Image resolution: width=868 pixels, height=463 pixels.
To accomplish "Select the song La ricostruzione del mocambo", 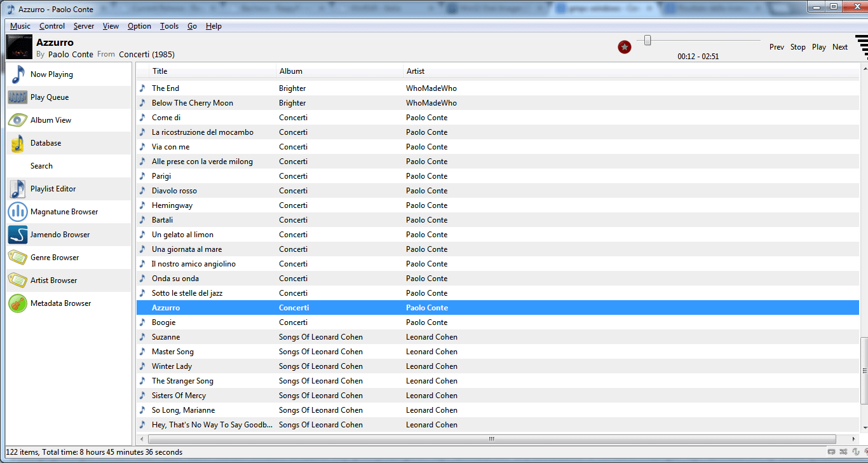I will point(498,132).
